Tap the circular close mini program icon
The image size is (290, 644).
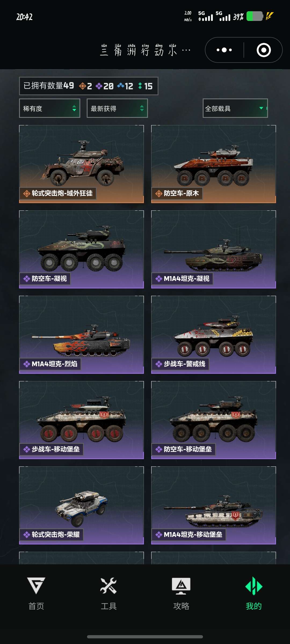(x=264, y=50)
